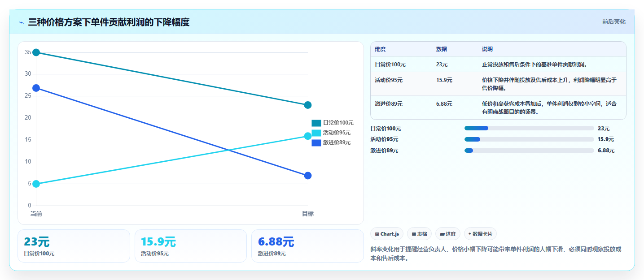Click the 23元 value in the table
Screen dimensions: 644x280
pyautogui.click(x=442, y=65)
